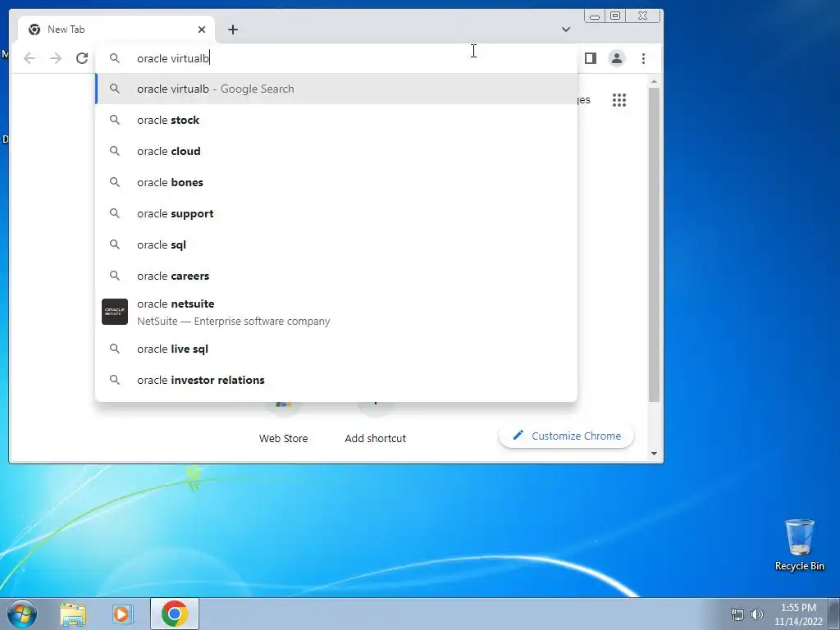Reload the page with the refresh icon
The width and height of the screenshot is (840, 630).
(82, 58)
